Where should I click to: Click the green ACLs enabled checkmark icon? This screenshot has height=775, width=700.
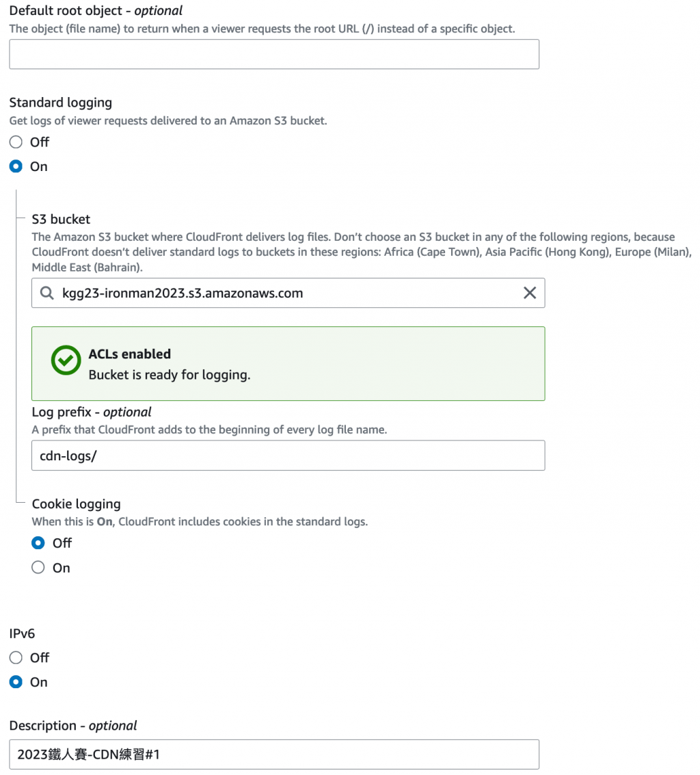[66, 360]
